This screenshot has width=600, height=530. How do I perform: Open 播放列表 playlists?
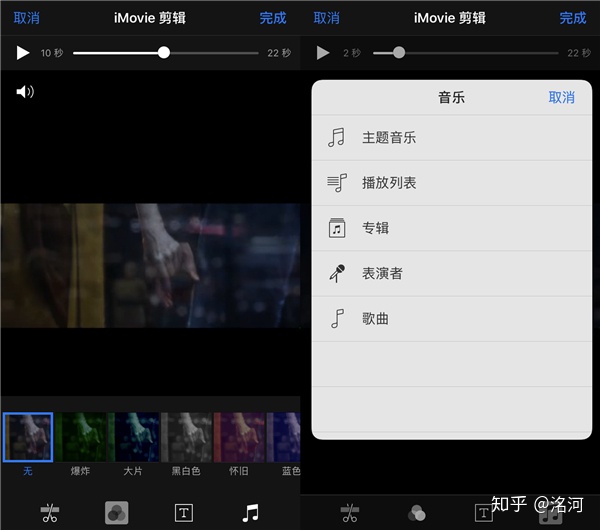click(452, 183)
